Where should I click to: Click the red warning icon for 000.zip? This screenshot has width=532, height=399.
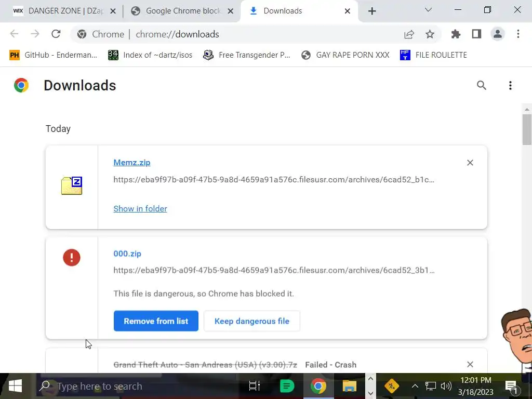72,258
